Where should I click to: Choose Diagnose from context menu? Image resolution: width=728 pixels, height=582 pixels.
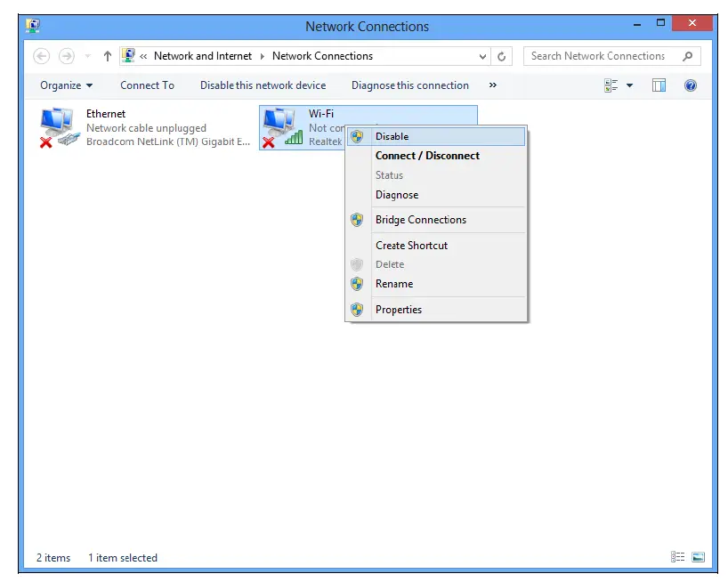[436, 195]
